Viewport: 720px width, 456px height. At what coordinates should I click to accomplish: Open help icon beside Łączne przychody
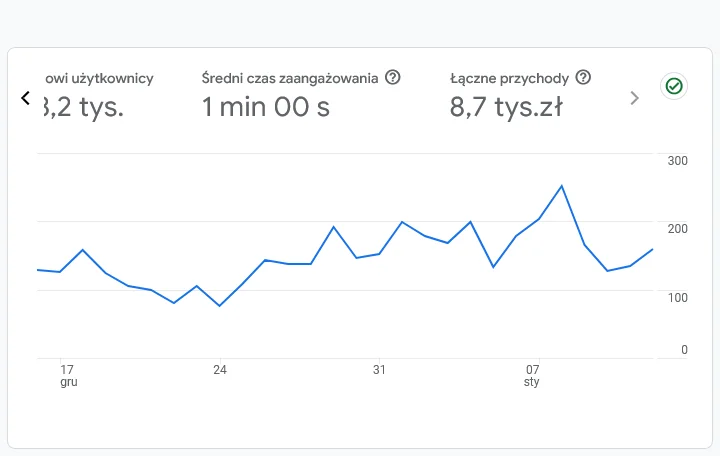[x=583, y=78]
